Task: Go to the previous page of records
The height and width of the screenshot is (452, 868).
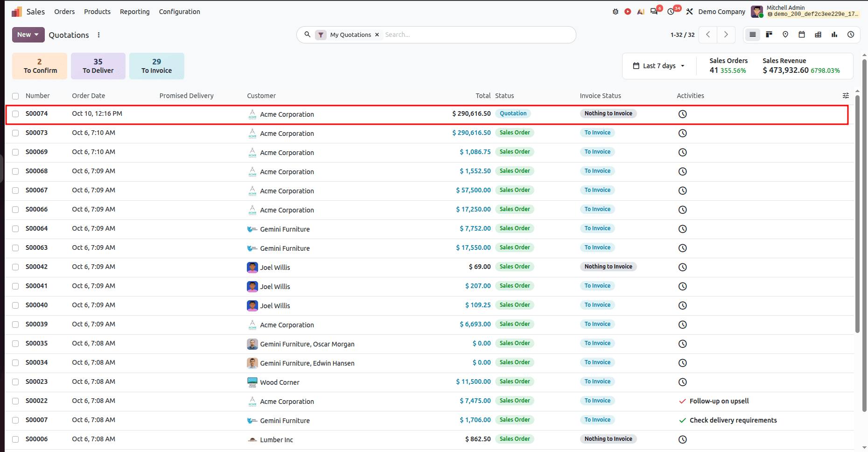Action: click(x=708, y=35)
